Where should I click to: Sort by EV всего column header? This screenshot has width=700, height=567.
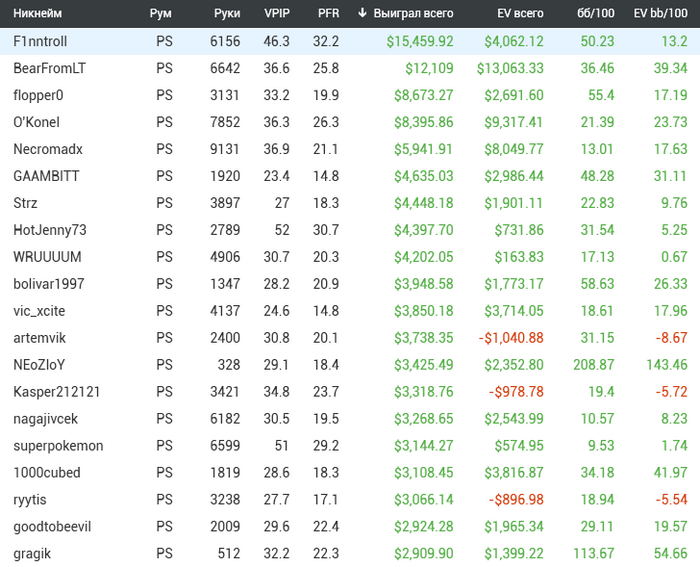click(x=521, y=13)
